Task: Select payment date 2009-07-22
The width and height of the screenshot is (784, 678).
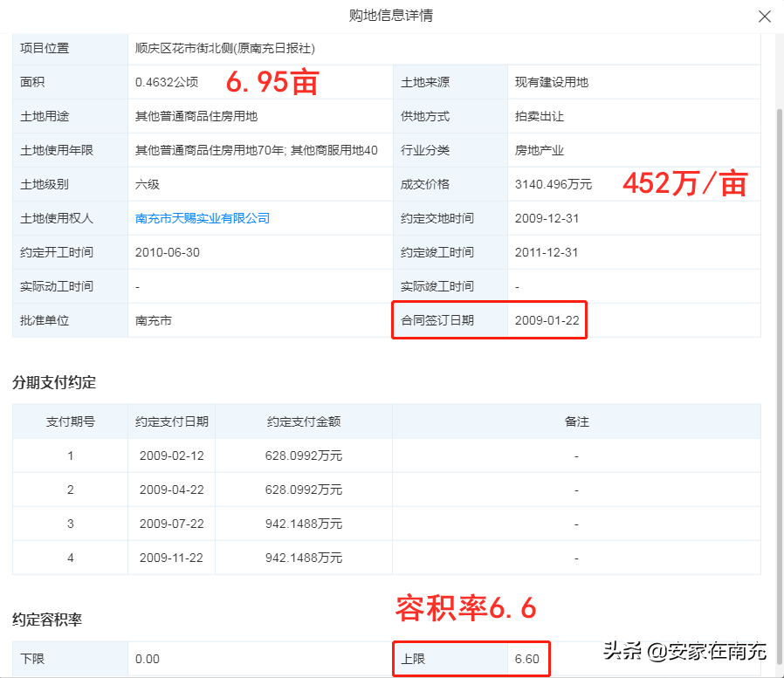Action: tap(171, 524)
